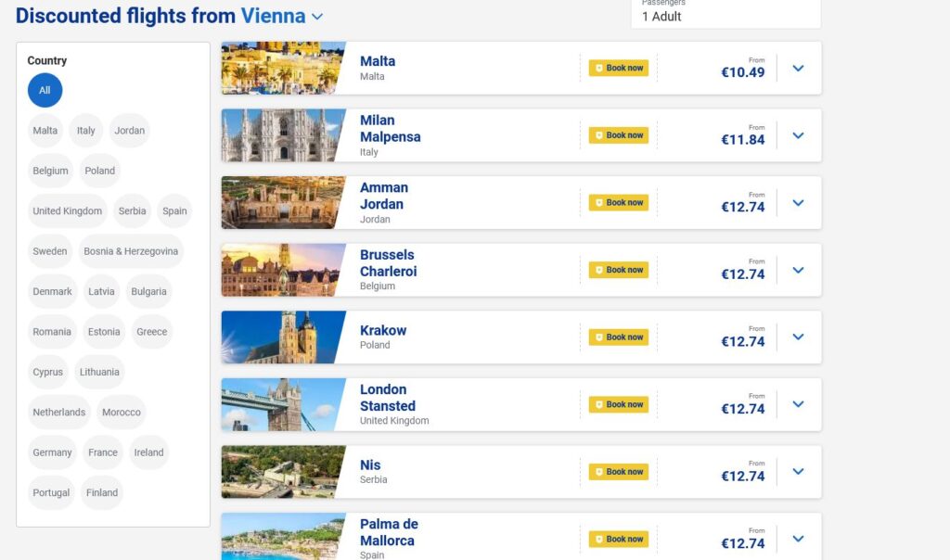Viewport: 950px width, 560px height.
Task: Expand the Nis flight row chevron
Action: pyautogui.click(x=798, y=472)
